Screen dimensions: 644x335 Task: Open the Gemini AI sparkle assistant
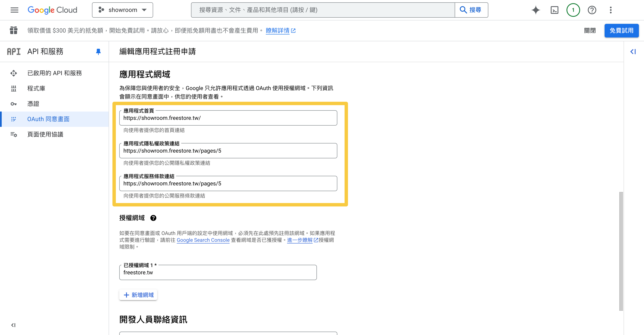point(536,10)
